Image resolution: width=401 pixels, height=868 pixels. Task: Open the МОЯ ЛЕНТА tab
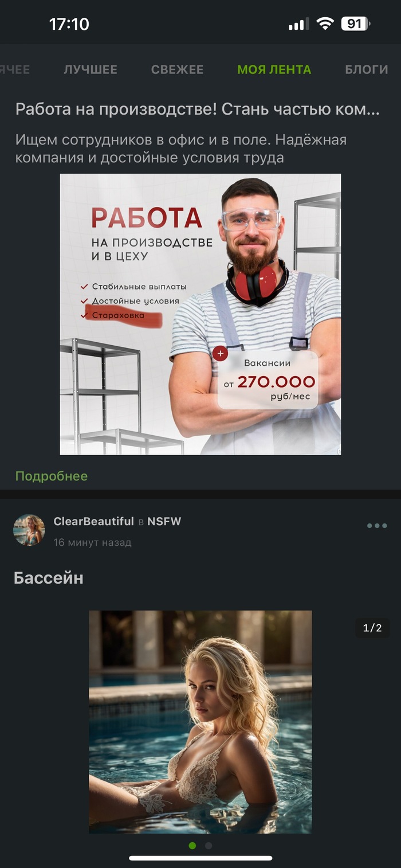click(x=274, y=69)
